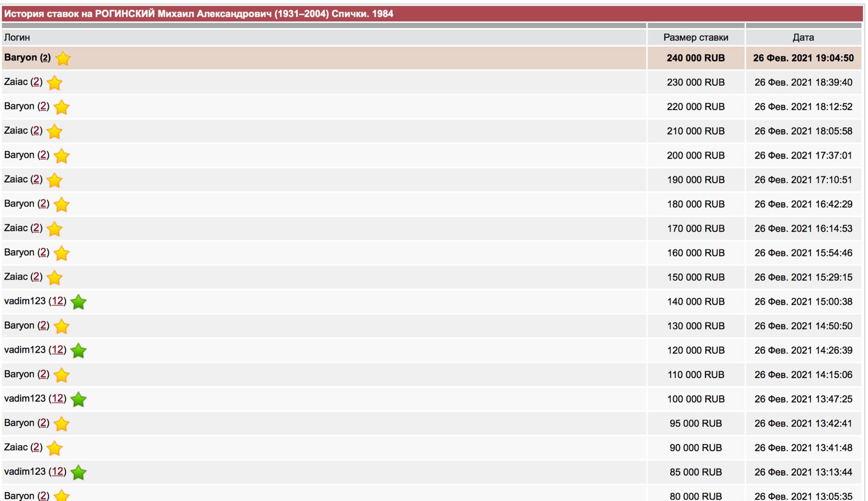Click the date 26 Фев. 2021 17:10:51
The image size is (868, 501).
pos(803,180)
